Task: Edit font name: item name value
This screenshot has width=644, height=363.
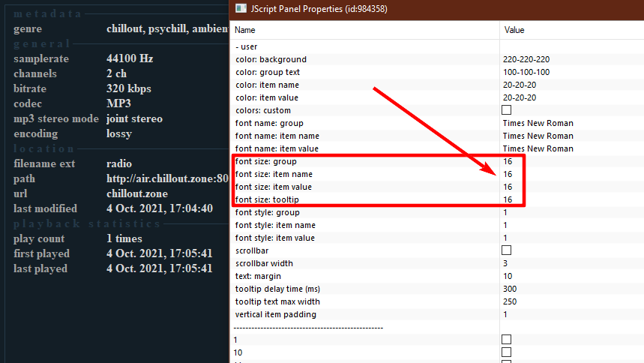Action: [x=538, y=136]
